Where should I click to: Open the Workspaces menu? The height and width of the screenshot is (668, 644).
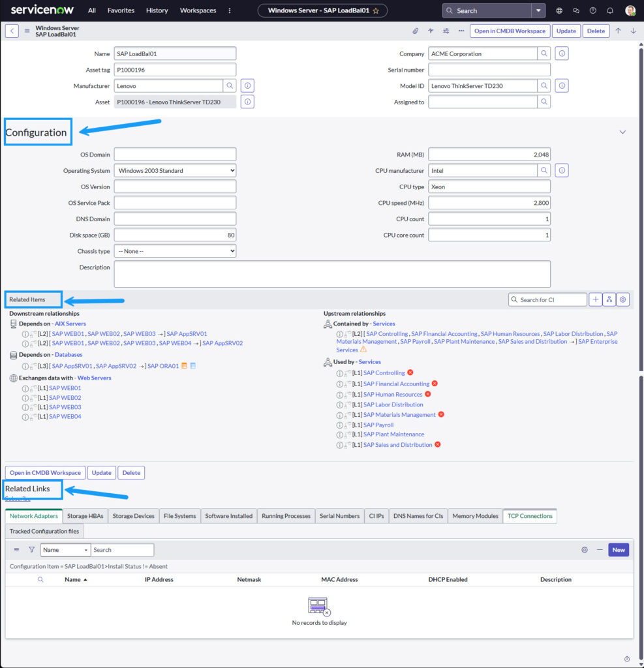pos(198,10)
